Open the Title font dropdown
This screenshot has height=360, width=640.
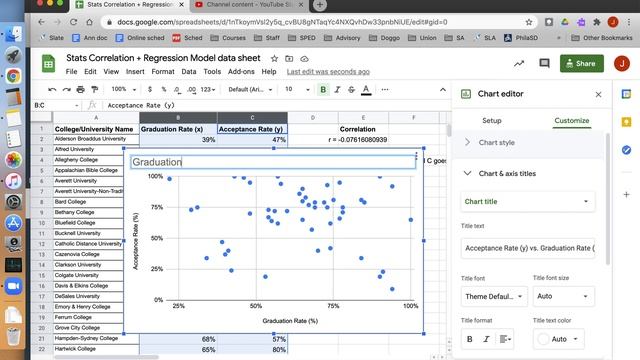click(494, 296)
